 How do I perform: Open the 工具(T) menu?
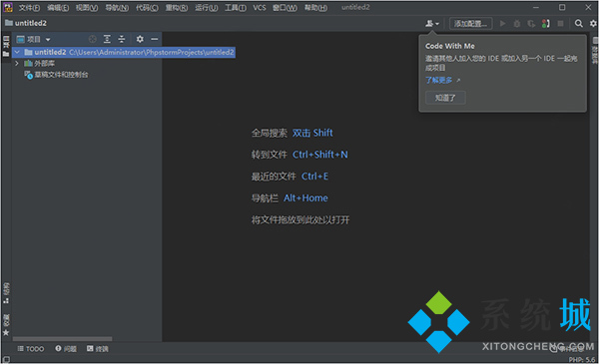click(x=236, y=8)
